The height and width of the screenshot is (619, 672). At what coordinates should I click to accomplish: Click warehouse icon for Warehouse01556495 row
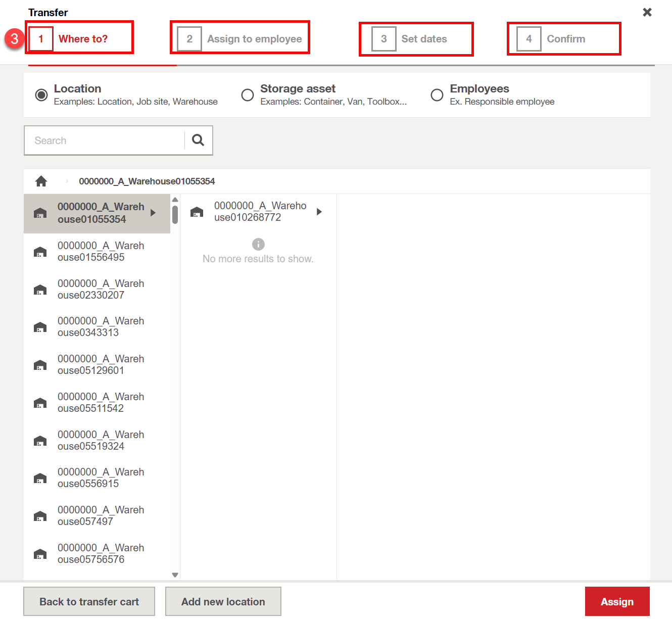(40, 252)
